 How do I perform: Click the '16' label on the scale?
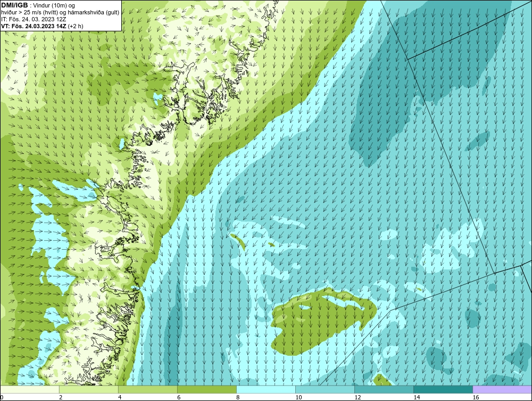[476, 397]
